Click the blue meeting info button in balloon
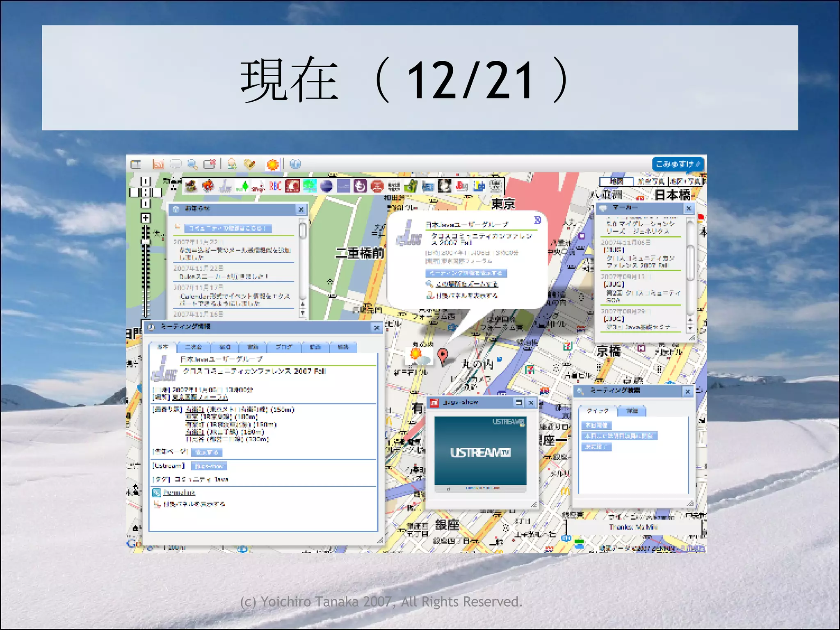840x630 pixels. click(x=466, y=273)
